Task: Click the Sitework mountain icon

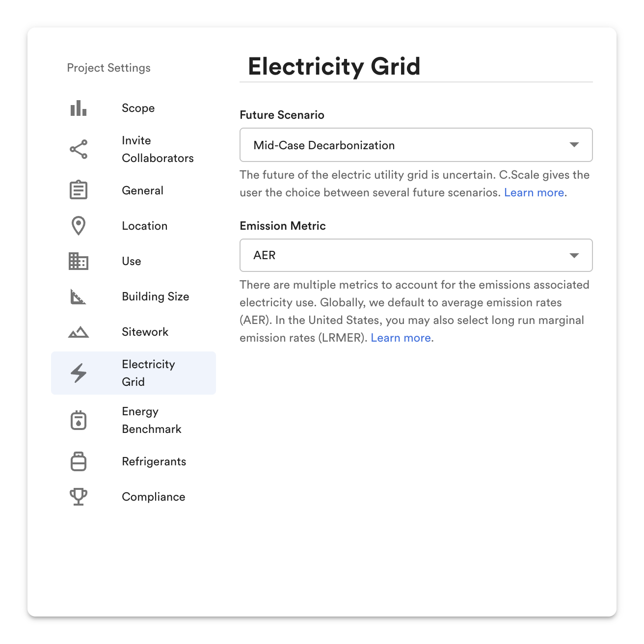Action: (79, 332)
